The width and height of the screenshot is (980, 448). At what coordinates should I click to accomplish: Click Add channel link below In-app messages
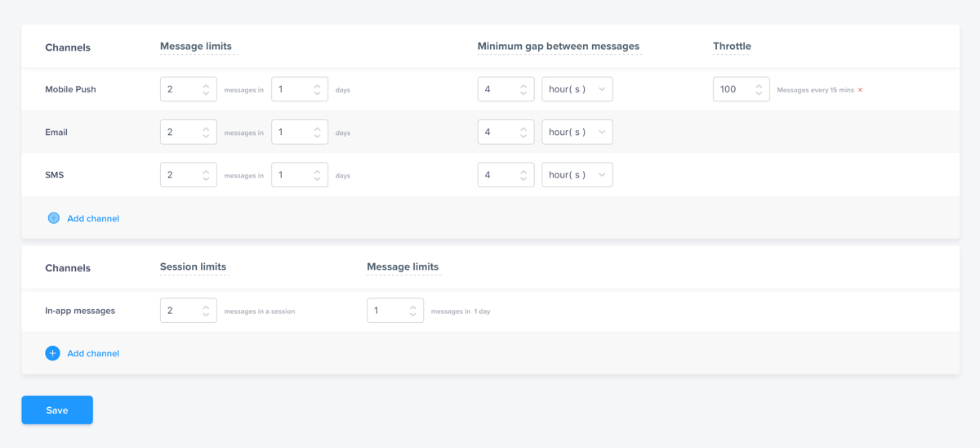93,353
